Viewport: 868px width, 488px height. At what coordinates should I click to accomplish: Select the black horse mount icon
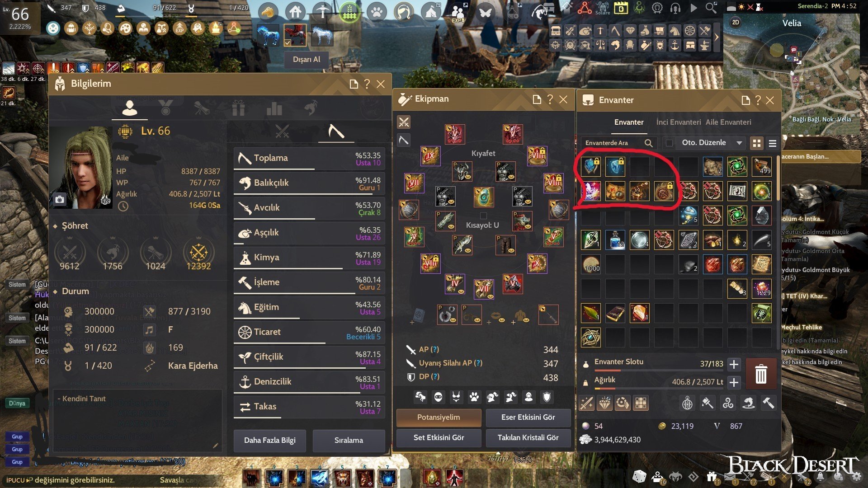pyautogui.click(x=268, y=35)
